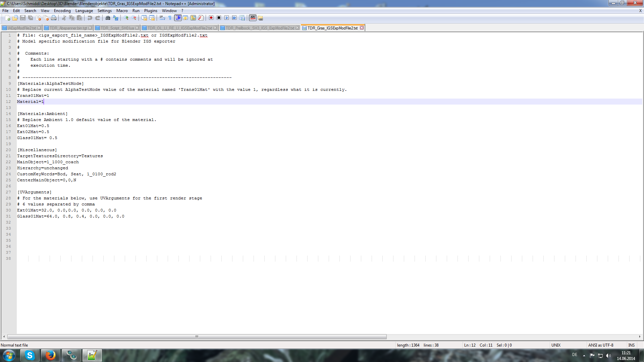Click the Zoom in toolbar icon
This screenshot has width=644, height=362.
click(126, 18)
